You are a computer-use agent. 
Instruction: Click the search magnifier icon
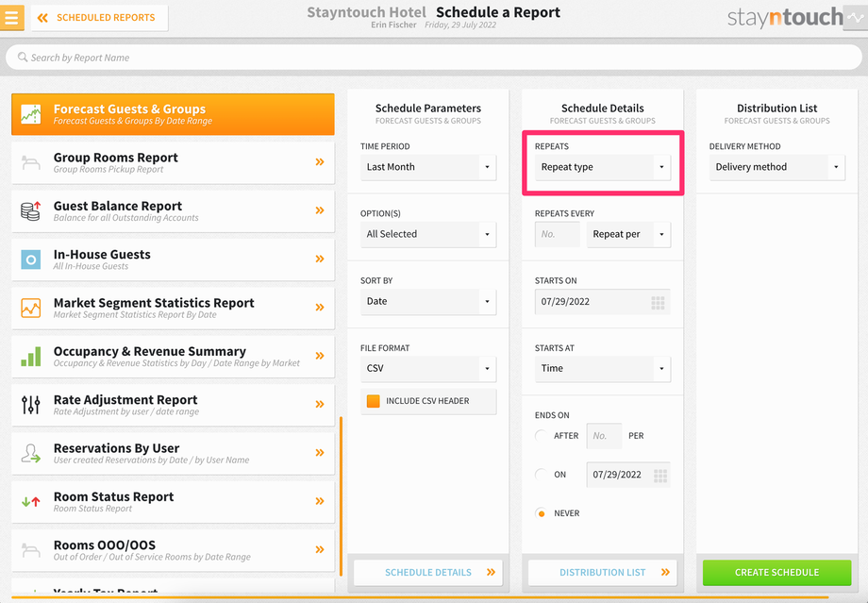pyautogui.click(x=23, y=57)
